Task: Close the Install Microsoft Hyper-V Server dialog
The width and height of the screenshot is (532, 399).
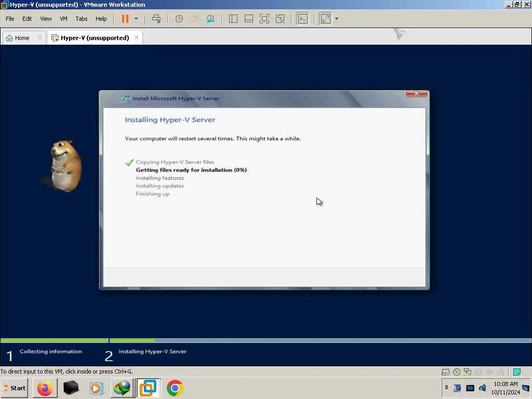Action: [x=416, y=94]
